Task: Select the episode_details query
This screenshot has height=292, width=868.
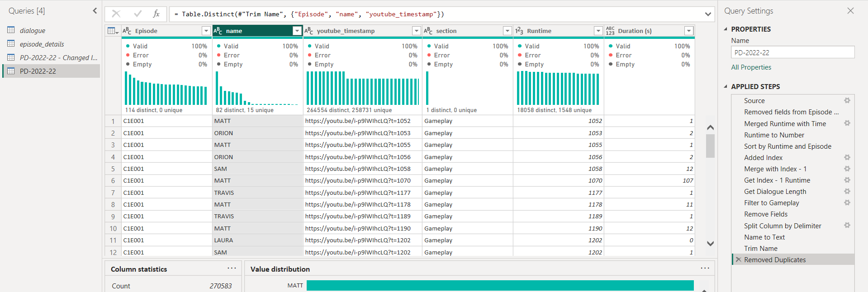Action: 42,44
